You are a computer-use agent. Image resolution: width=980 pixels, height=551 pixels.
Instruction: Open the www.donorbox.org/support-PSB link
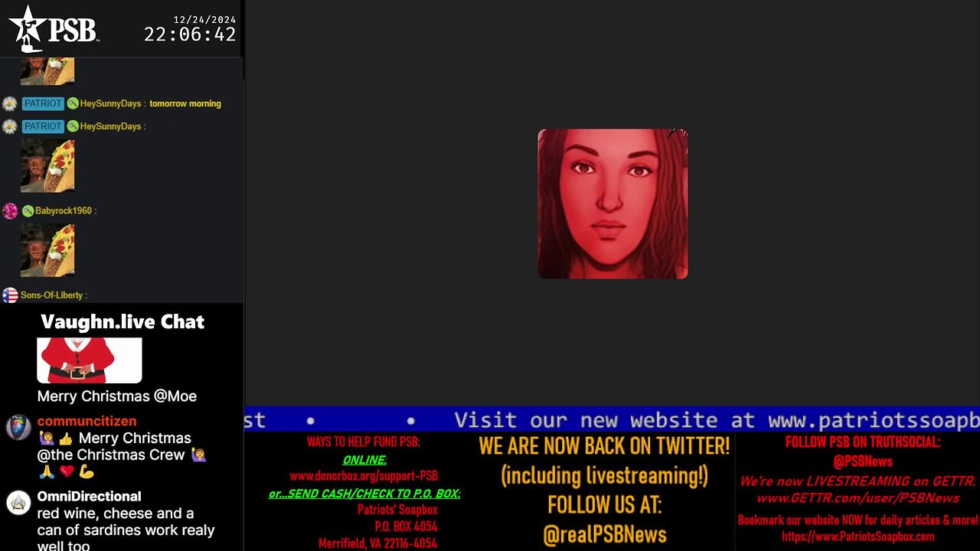point(364,476)
